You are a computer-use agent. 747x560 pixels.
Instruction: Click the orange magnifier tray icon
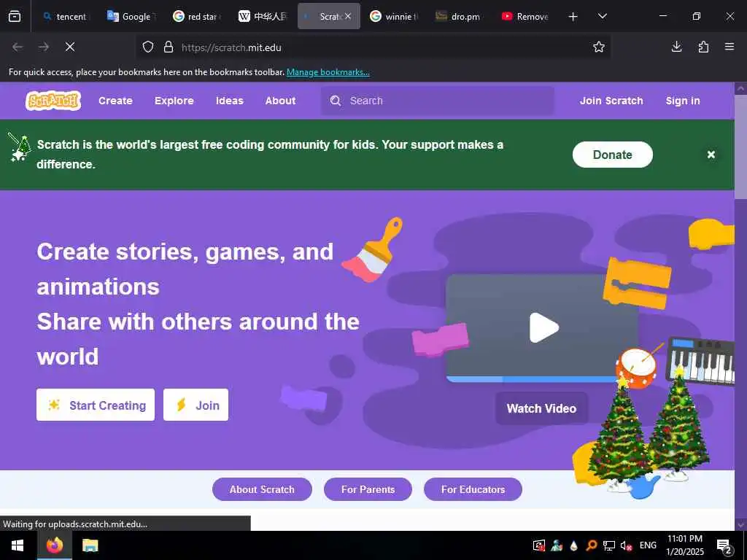tap(591, 545)
